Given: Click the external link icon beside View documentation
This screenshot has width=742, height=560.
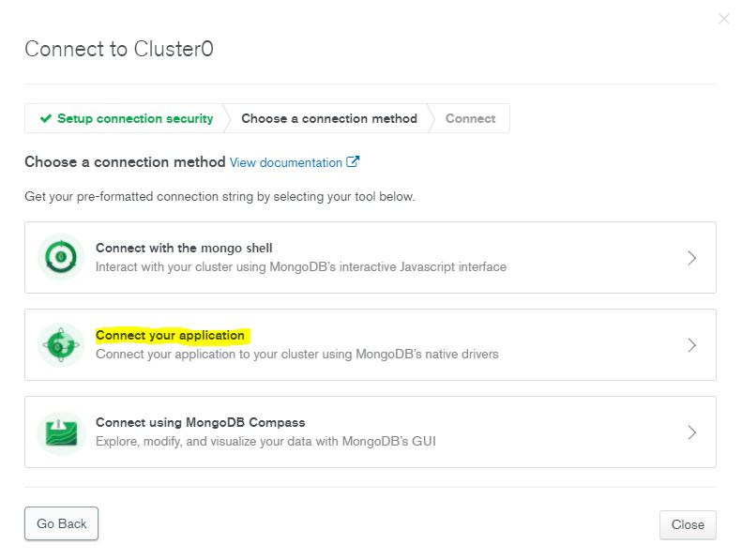Looking at the screenshot, I should (x=353, y=162).
